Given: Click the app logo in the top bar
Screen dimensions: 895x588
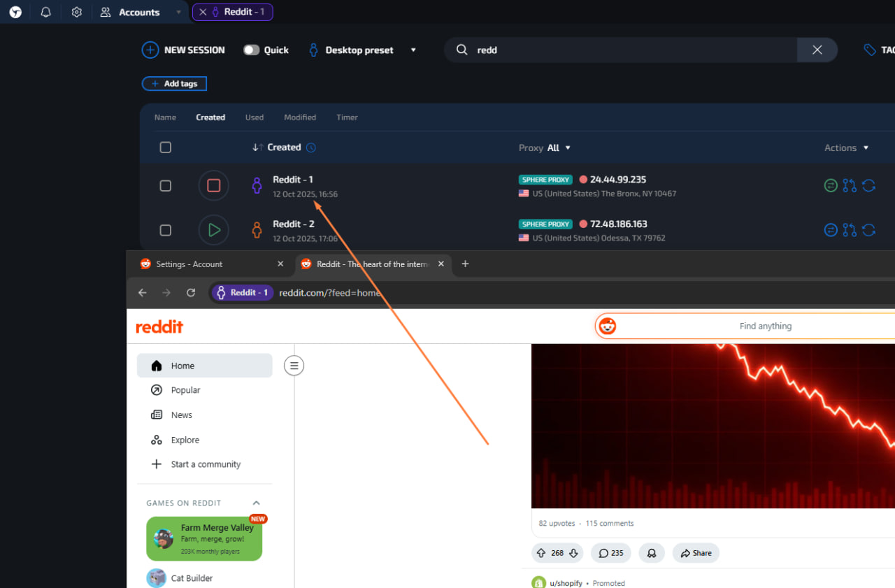Looking at the screenshot, I should pyautogui.click(x=15, y=12).
